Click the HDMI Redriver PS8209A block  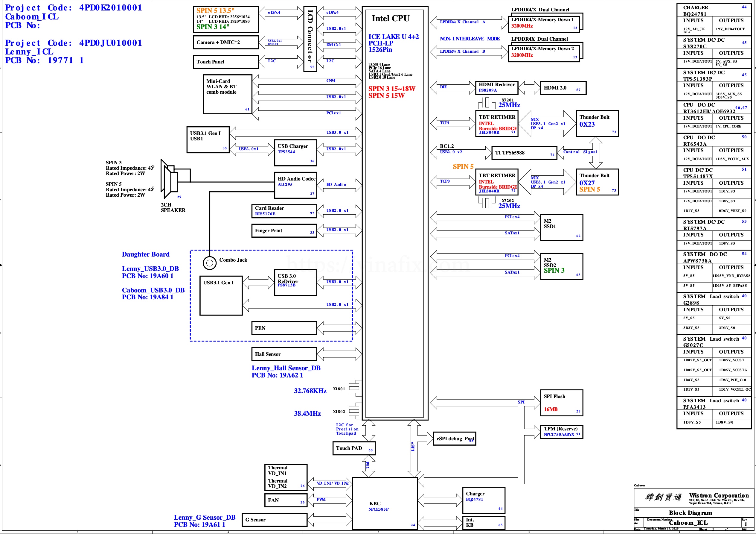point(497,88)
